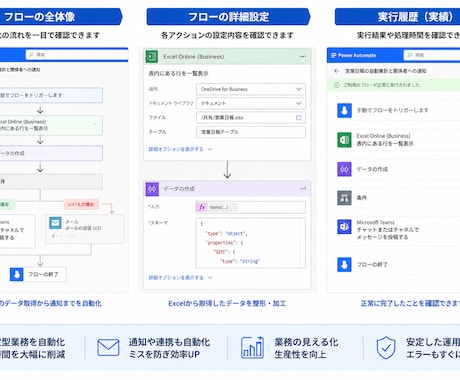The image size is (460, 380).
Task: Click the manual trigger step in flow overview
Action: pyautogui.click(x=51, y=95)
